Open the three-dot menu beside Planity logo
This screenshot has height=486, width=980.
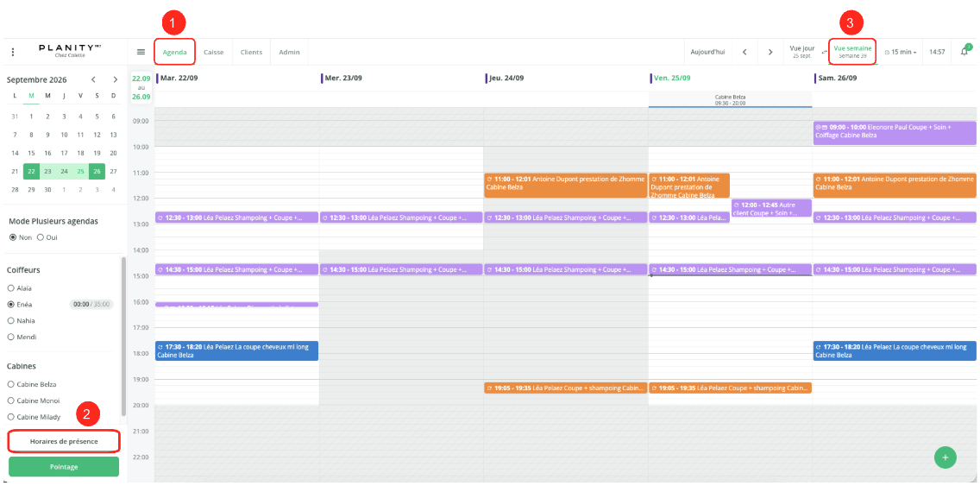[13, 52]
